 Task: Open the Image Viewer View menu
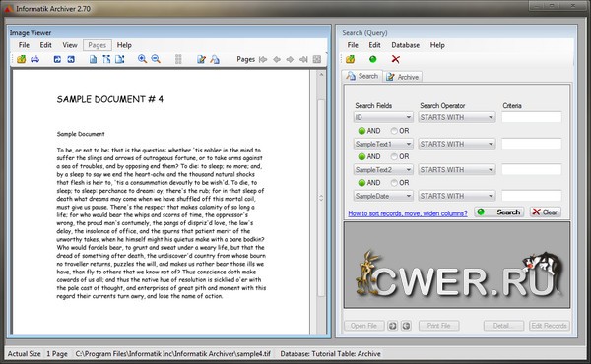(x=70, y=45)
